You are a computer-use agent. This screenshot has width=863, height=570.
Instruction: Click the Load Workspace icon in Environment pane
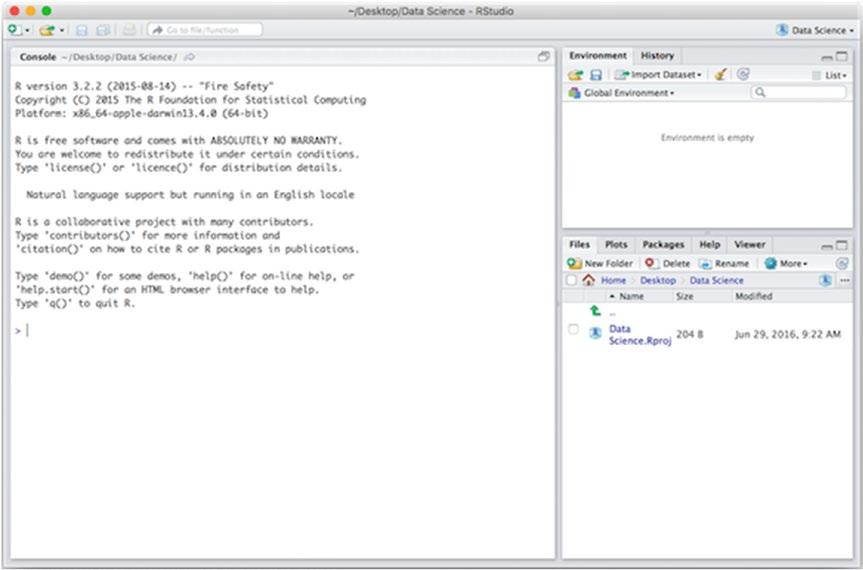(x=576, y=75)
